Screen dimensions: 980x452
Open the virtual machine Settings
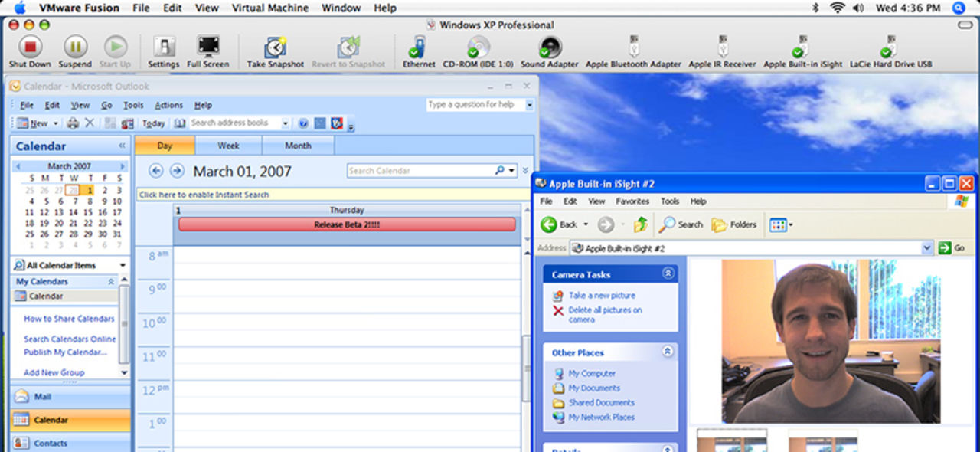163,47
